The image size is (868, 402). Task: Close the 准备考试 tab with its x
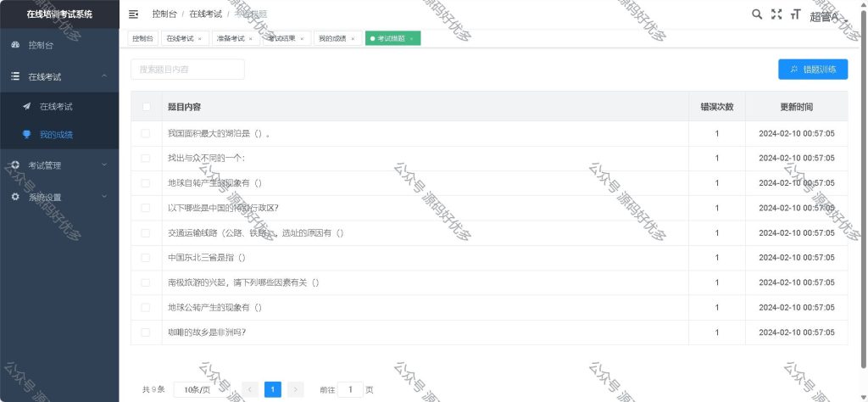click(251, 39)
